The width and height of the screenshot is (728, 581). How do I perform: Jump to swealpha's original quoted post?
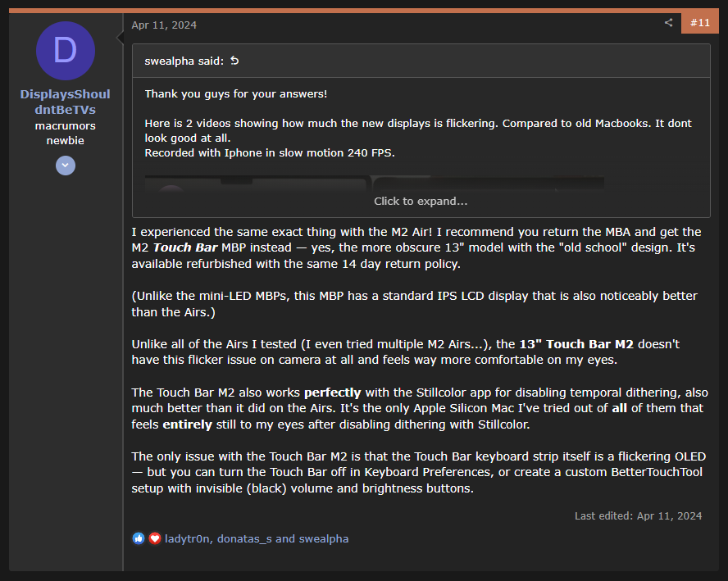[184, 61]
